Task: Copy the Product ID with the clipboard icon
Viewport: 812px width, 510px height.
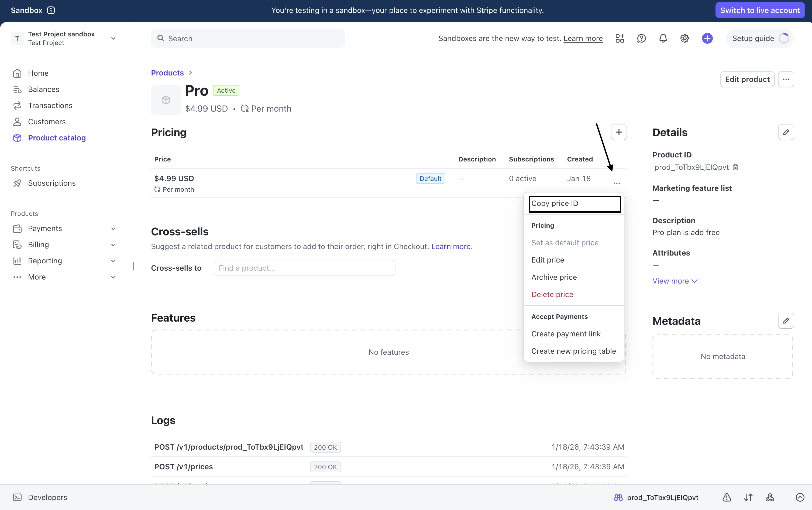Action: pos(735,167)
